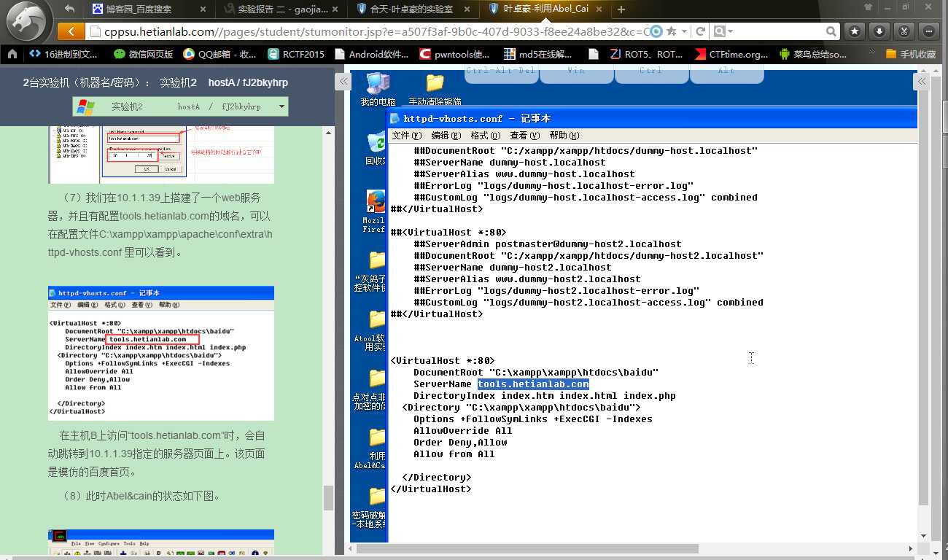Screen dimensions: 948x560
Task: Open the favorites star toolbar button
Action: tap(855, 31)
